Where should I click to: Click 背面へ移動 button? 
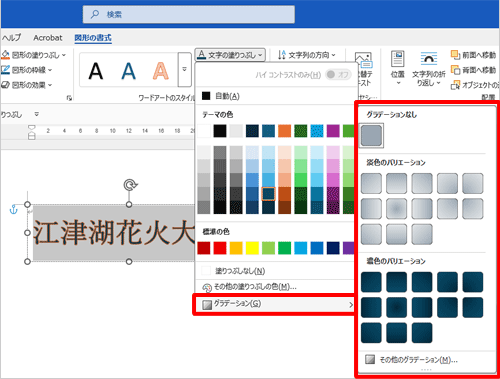[x=473, y=70]
